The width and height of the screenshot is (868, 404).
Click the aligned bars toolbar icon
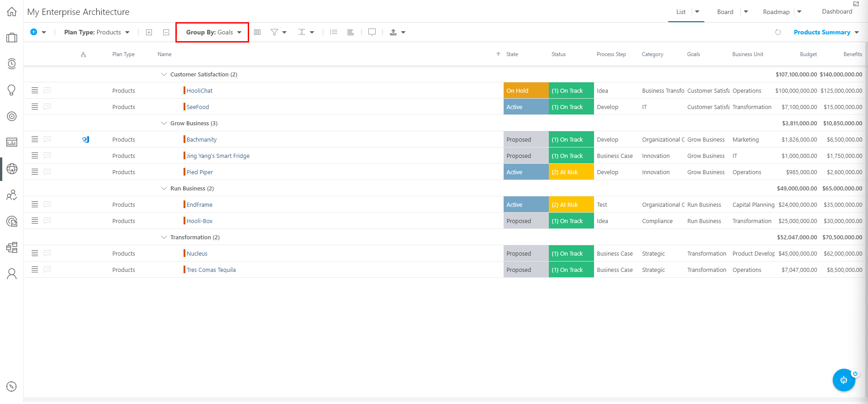coord(350,32)
